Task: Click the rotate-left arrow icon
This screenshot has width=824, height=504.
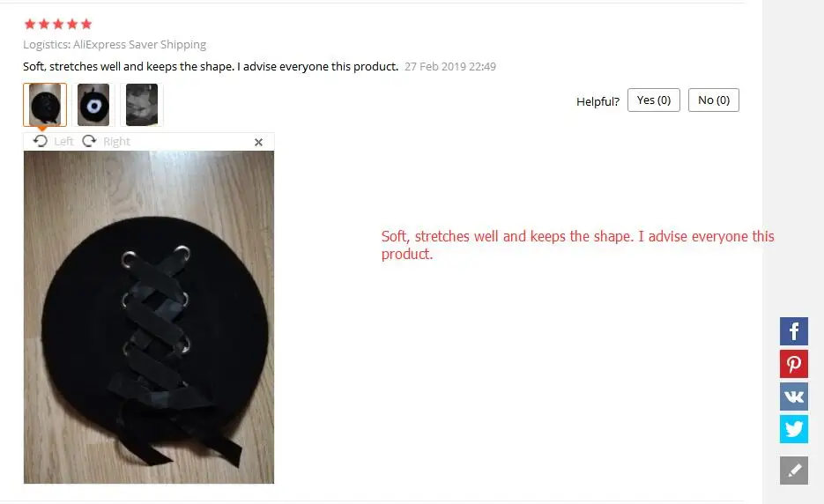Action: point(41,141)
